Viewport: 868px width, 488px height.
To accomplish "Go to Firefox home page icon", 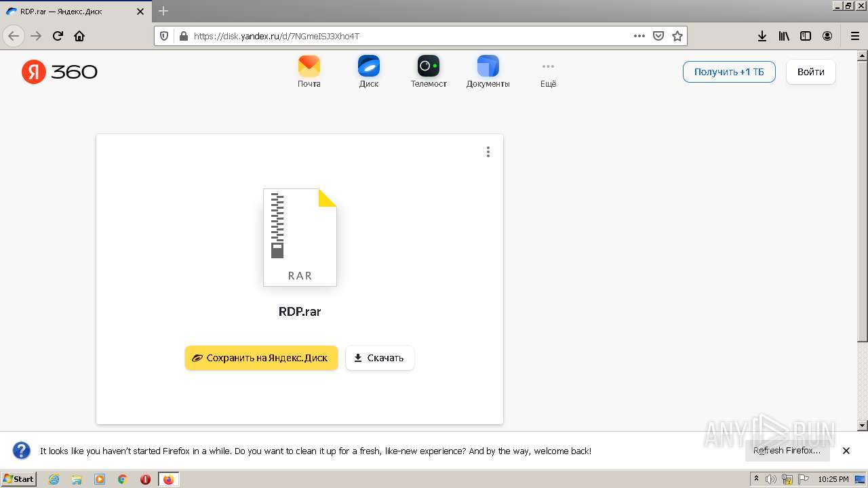I will [79, 36].
